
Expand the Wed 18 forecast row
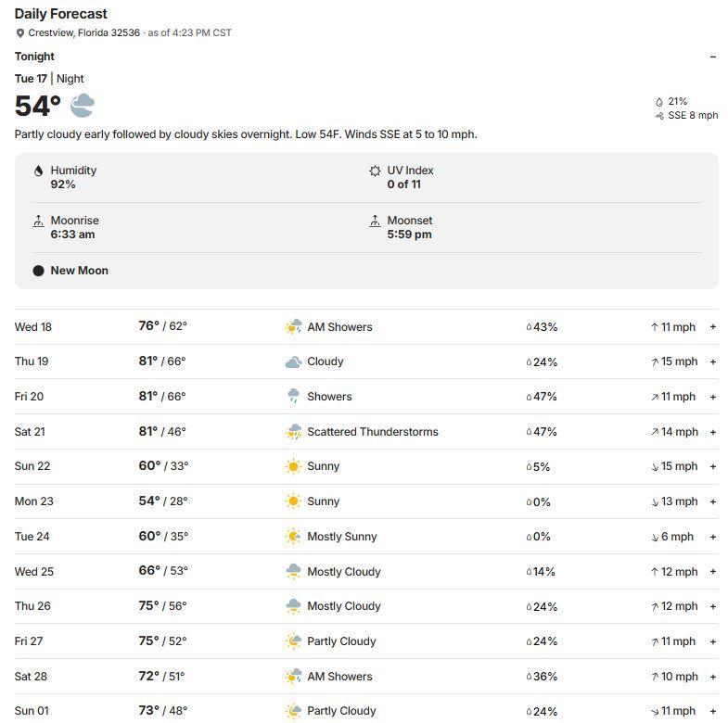[x=712, y=327]
